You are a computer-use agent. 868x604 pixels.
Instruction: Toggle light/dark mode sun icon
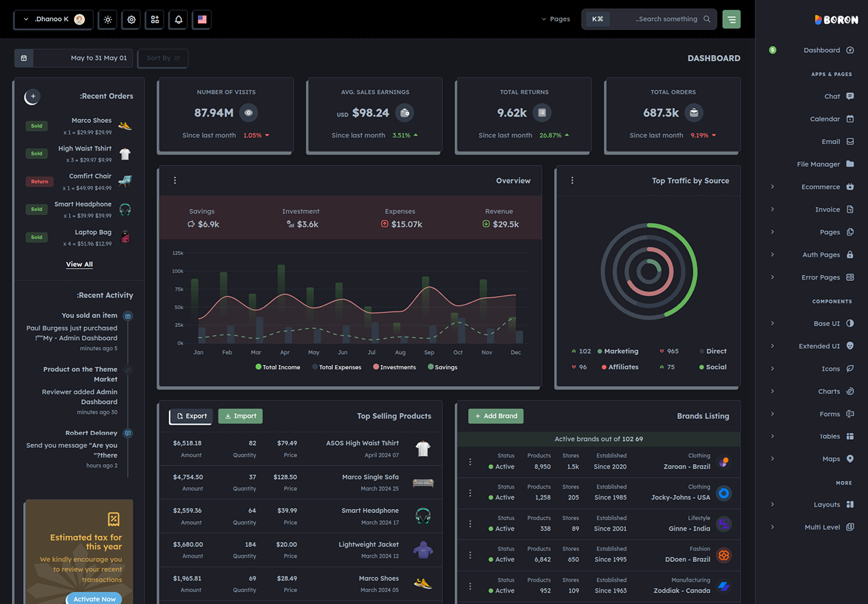108,20
